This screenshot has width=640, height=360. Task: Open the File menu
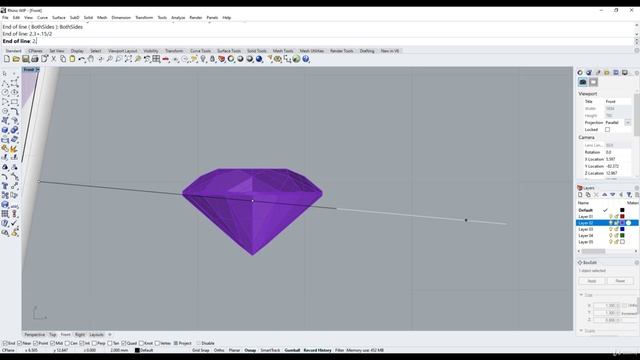coord(5,18)
